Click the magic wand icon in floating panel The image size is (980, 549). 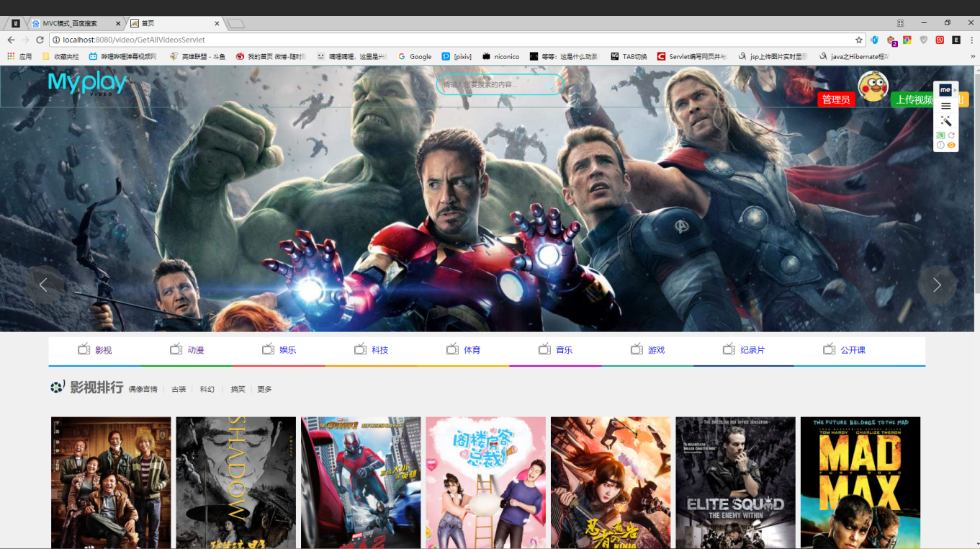pyautogui.click(x=946, y=121)
